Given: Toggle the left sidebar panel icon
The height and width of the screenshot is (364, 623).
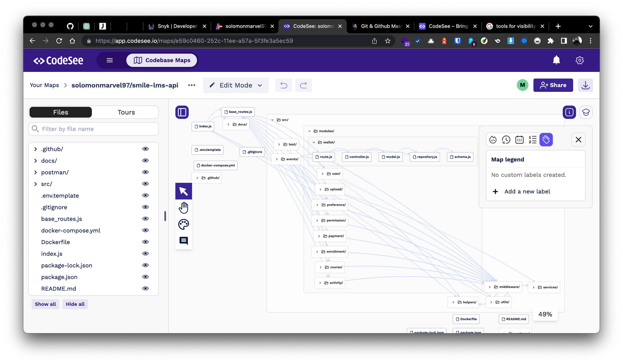Looking at the screenshot, I should point(182,112).
